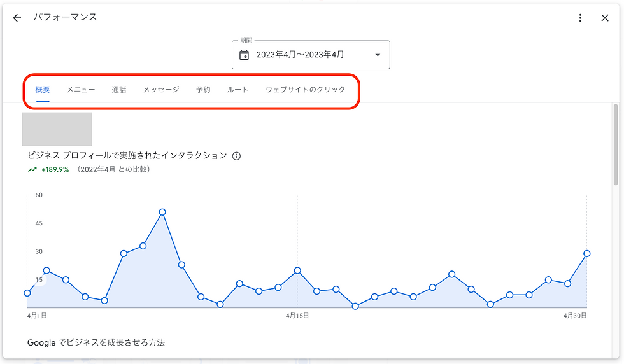Open the interactions info circle icon

pos(236,156)
